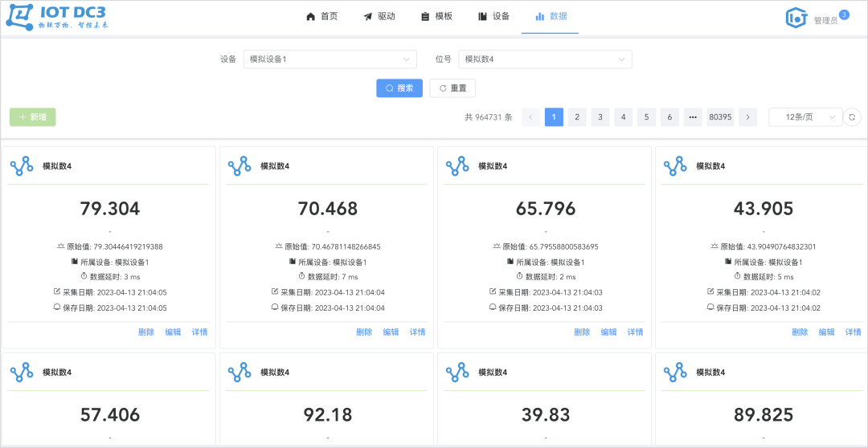The width and height of the screenshot is (868, 448).
Task: Open 详情 for the 65.796 record
Action: click(x=636, y=332)
